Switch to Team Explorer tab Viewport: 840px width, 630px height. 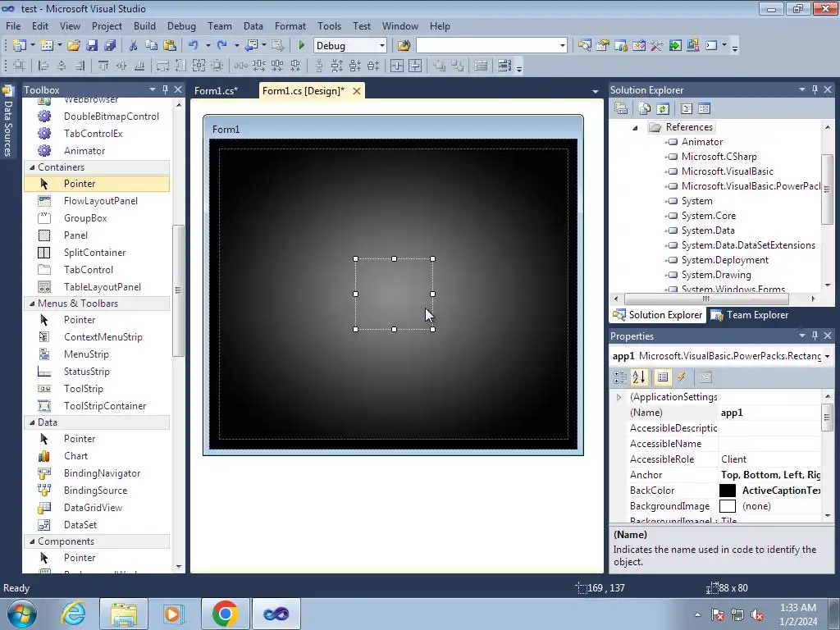[750, 315]
